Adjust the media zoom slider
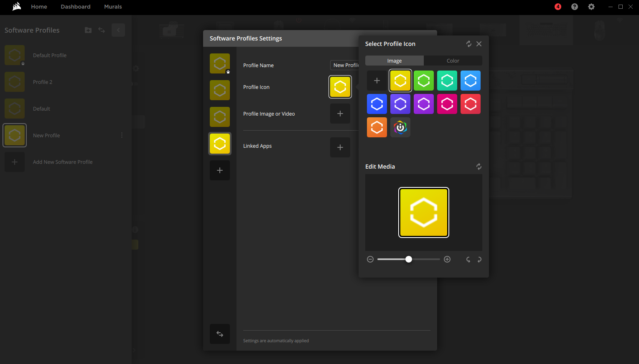The width and height of the screenshot is (639, 364). 408,259
